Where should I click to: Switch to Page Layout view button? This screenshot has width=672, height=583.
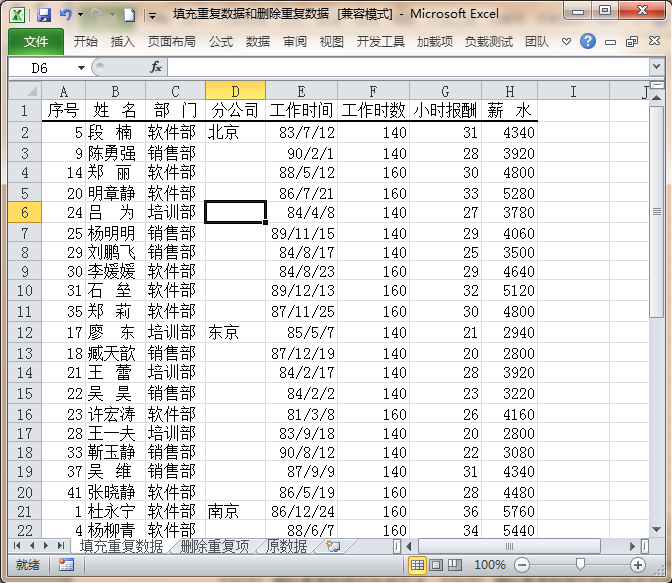pyautogui.click(x=436, y=565)
